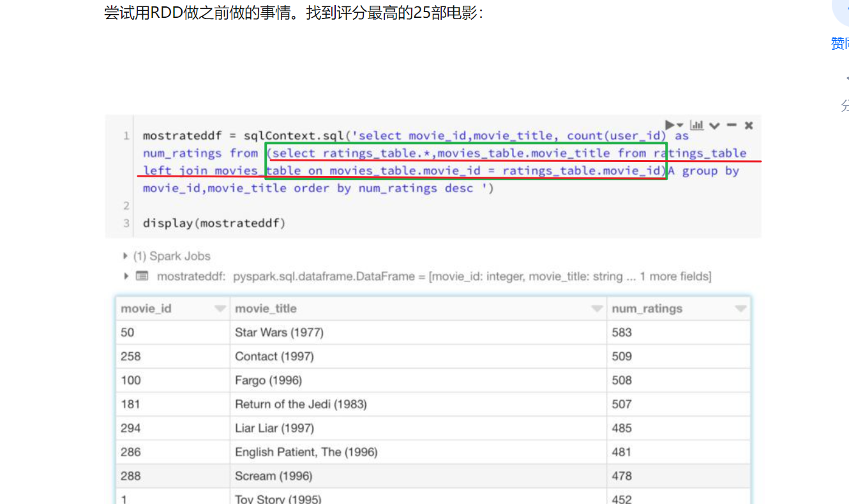Click the num_ratings value 509

tap(621, 356)
